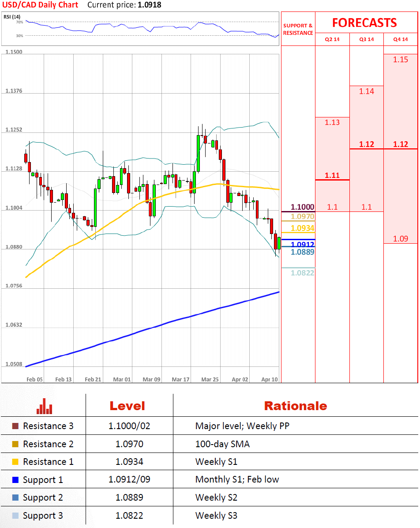Screen dimensions: 420x528
Task: Click the Major level; Weekly PP rationale
Action: pos(242,426)
